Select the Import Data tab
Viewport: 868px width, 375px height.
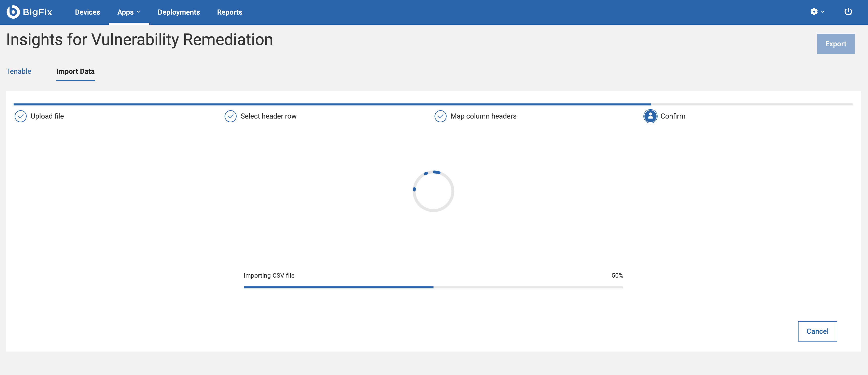click(x=76, y=71)
